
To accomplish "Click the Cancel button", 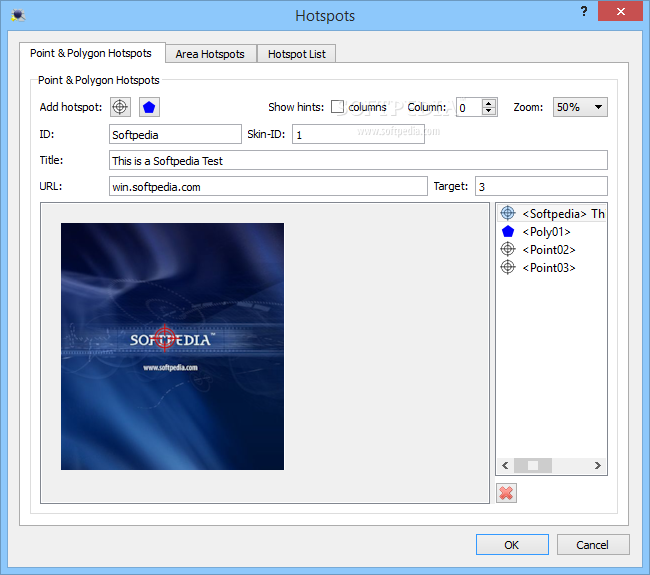I will pyautogui.click(x=593, y=544).
